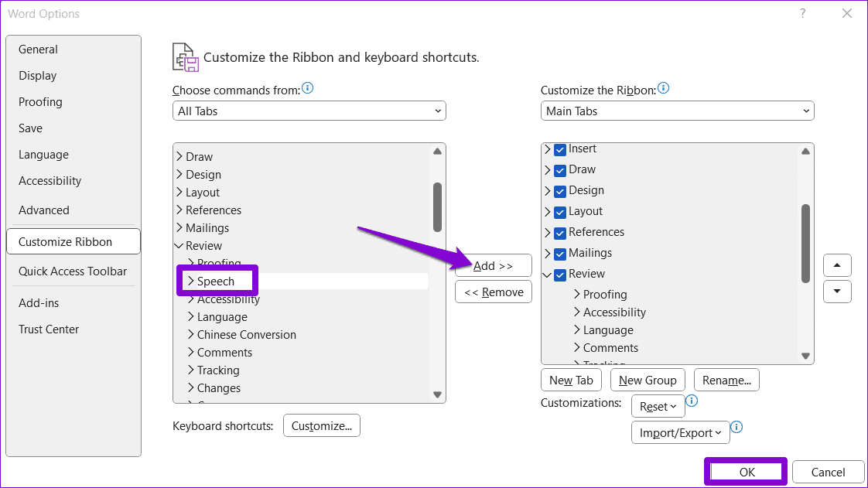This screenshot has width=868, height=488.
Task: Open Quick Access Toolbar category
Action: (x=73, y=271)
